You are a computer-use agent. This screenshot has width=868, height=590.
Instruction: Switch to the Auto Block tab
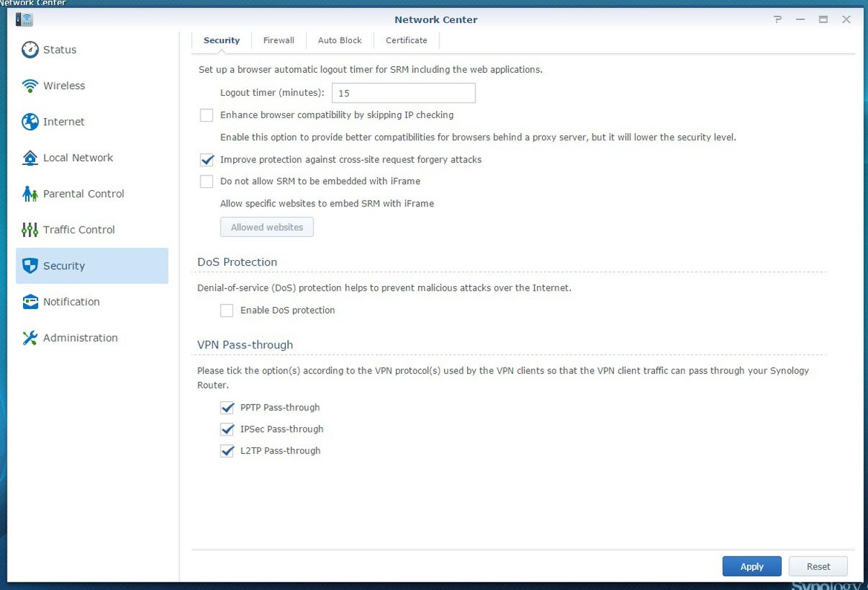tap(339, 40)
